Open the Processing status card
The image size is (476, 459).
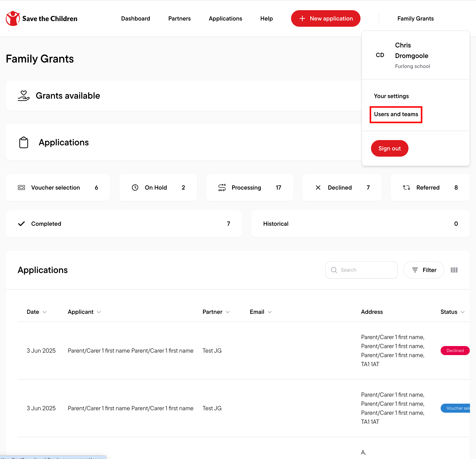[250, 188]
